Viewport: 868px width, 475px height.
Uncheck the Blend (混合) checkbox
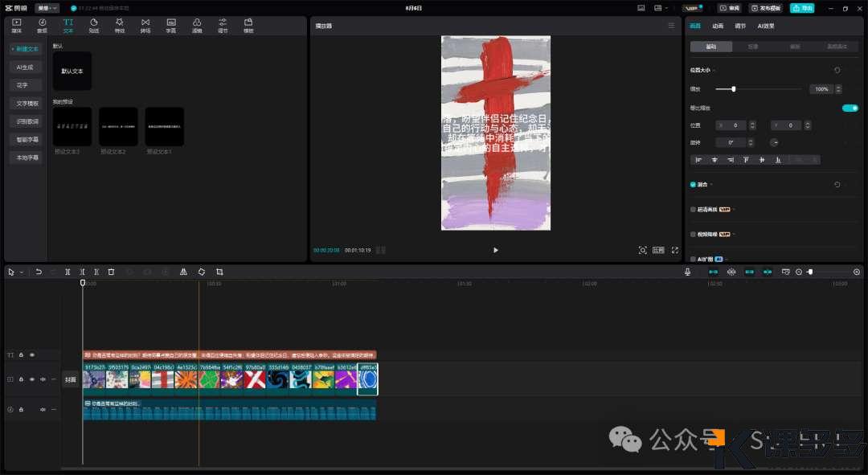point(694,185)
